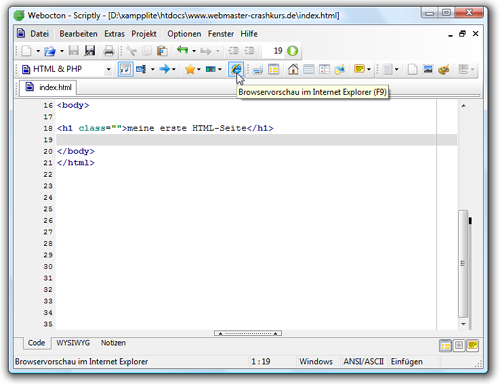Toggle the yellow note panel button at bottom right

tap(473, 346)
